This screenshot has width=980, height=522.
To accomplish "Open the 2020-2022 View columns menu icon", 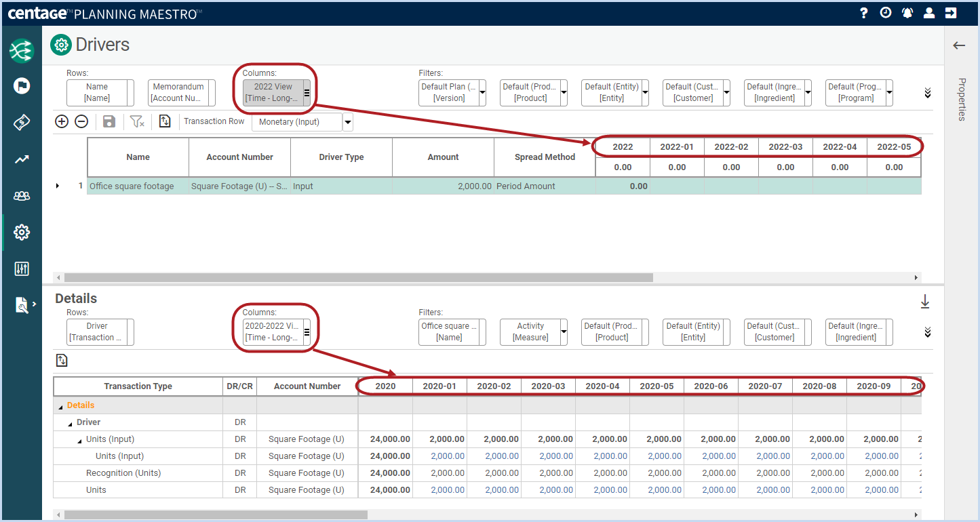I will point(307,332).
